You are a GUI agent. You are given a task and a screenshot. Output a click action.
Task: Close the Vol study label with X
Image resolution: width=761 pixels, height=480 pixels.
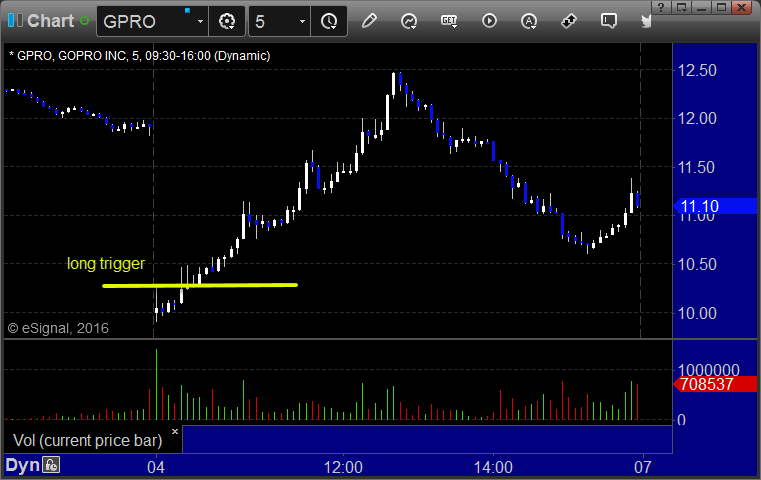tap(175, 431)
